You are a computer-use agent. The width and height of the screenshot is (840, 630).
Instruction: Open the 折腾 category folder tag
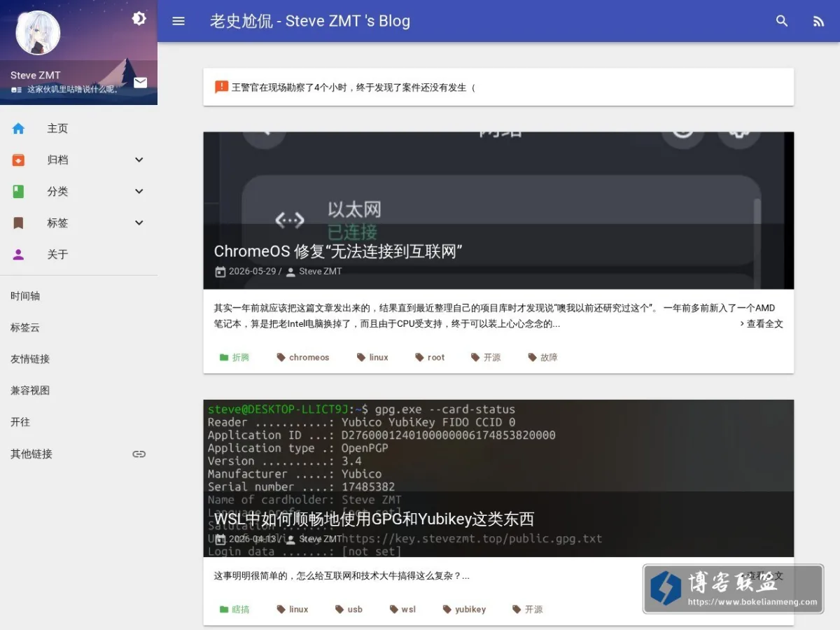tap(234, 358)
